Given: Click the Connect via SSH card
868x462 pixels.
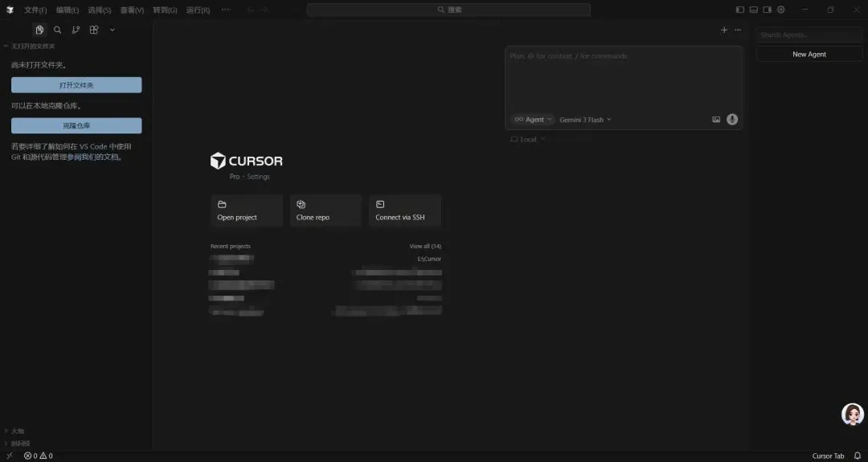Looking at the screenshot, I should point(404,211).
